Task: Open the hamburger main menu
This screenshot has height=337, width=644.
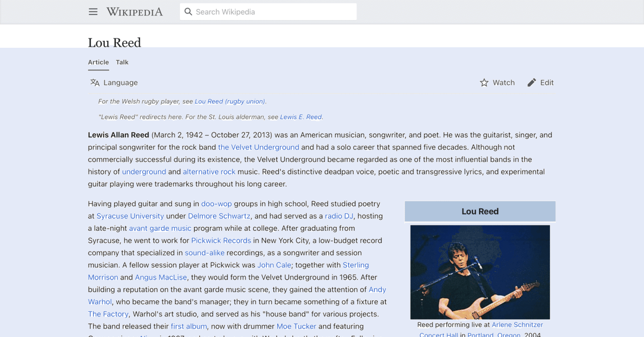Action: coord(93,12)
